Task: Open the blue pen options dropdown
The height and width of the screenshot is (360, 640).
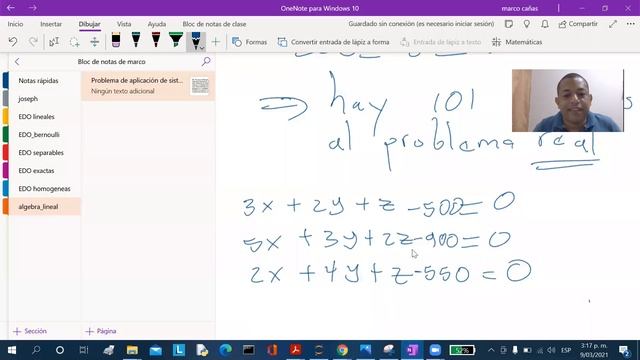Action: pyautogui.click(x=202, y=48)
